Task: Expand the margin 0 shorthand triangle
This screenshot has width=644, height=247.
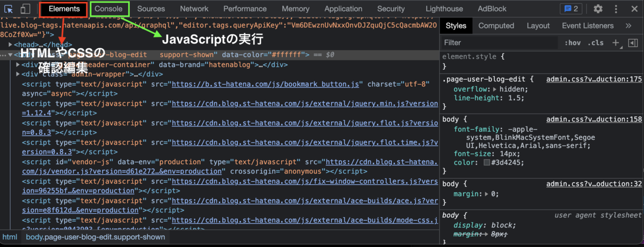Action: pos(486,194)
